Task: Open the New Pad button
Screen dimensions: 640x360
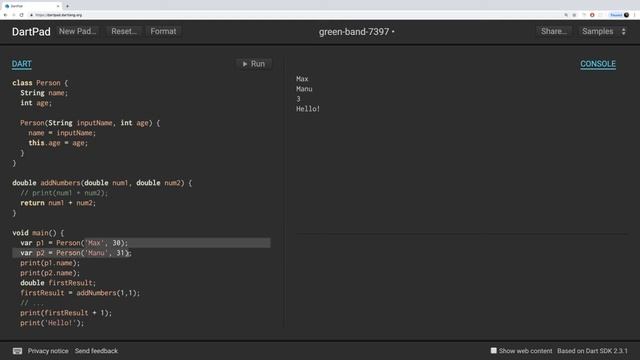Action: 78,31
